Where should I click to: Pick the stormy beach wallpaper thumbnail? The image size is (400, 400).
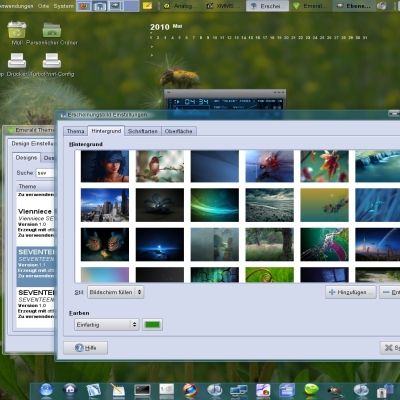270,205
